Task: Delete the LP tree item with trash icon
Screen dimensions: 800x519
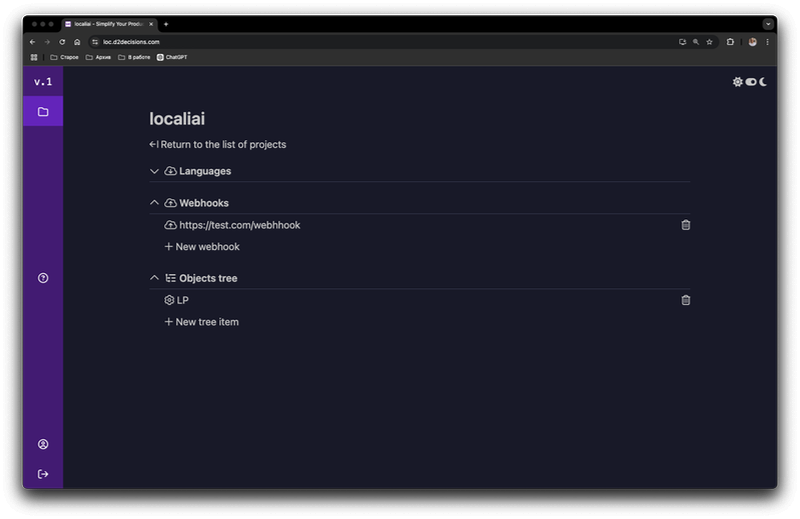Action: click(686, 300)
